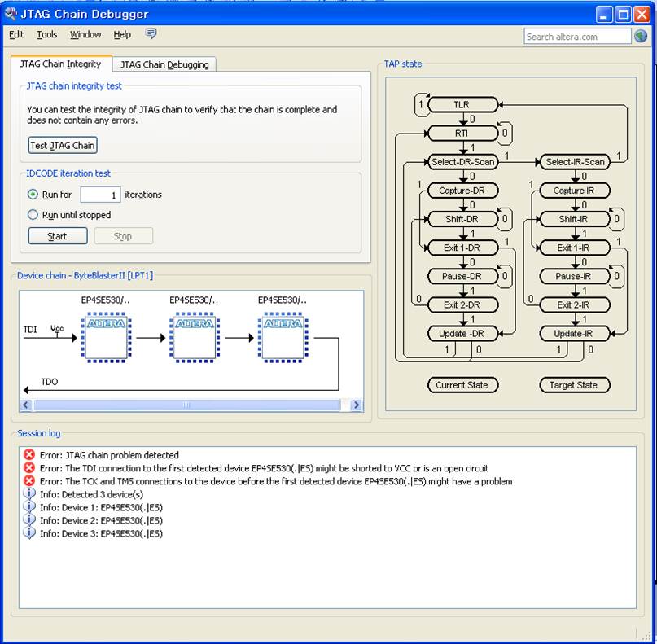Select the second EP4SE530 Altera chip icon
This screenshot has width=657, height=644.
click(193, 339)
